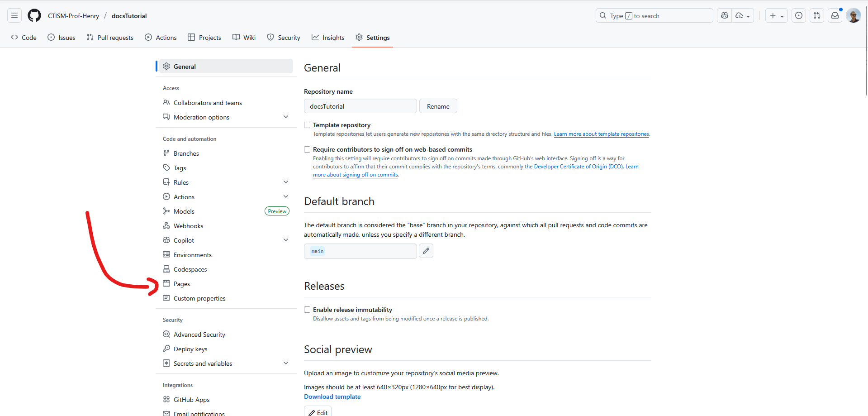This screenshot has height=416, width=868.
Task: Open the notifications inbox icon
Action: pyautogui.click(x=835, y=16)
